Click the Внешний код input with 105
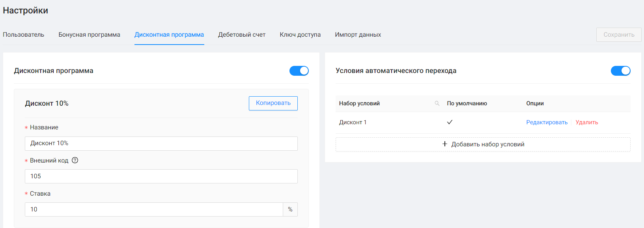Image resolution: width=644 pixels, height=228 pixels. pyautogui.click(x=161, y=176)
